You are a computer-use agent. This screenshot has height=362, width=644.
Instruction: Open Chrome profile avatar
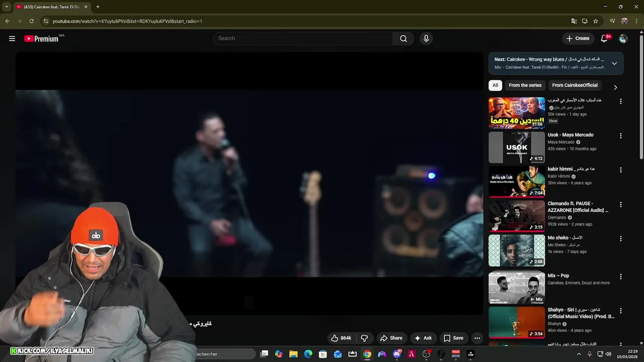point(624,21)
